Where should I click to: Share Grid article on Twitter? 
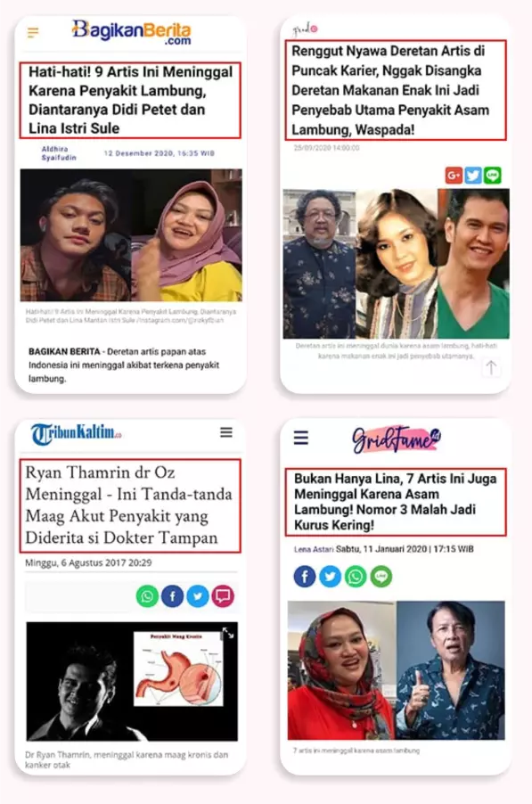pyautogui.click(x=473, y=176)
